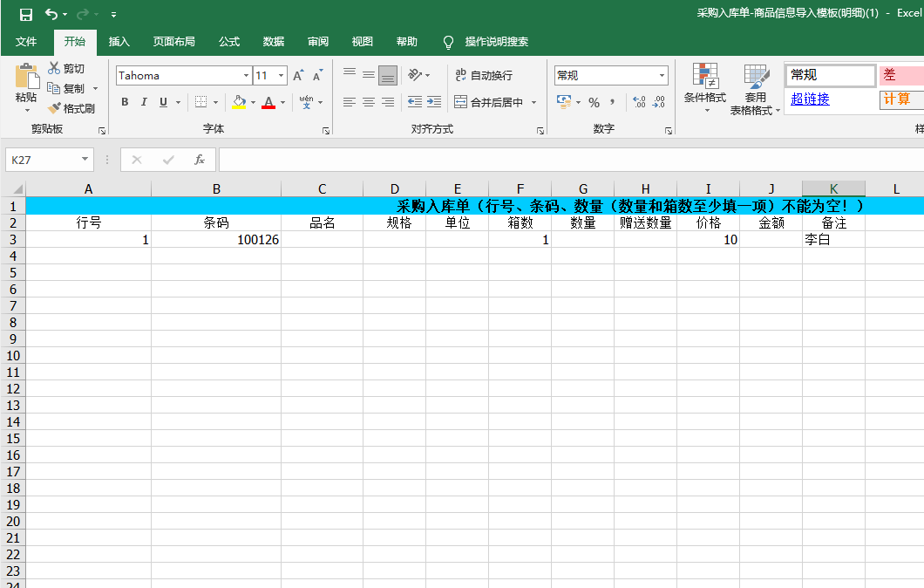This screenshot has width=924, height=588.
Task: Open the 字体 group dialog launcher
Action: tap(326, 130)
